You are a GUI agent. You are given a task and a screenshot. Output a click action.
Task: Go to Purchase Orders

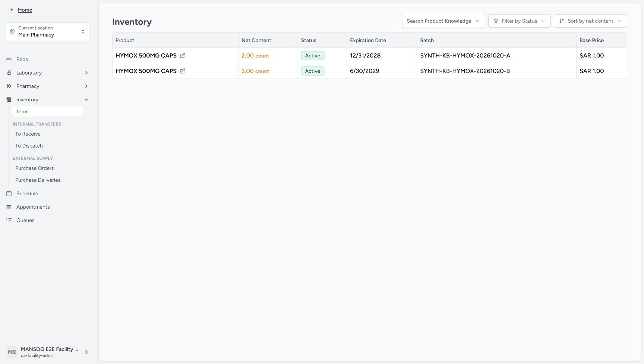(x=35, y=168)
